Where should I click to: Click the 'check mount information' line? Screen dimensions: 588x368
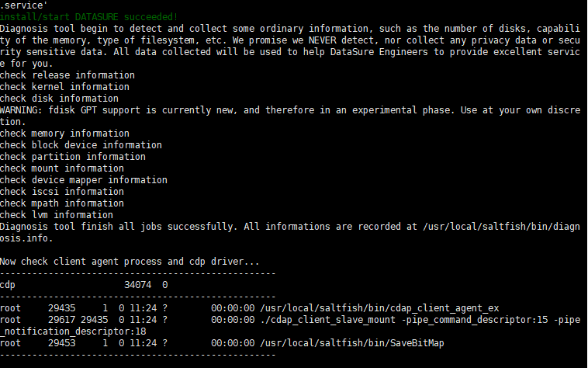pyautogui.click(x=62, y=168)
